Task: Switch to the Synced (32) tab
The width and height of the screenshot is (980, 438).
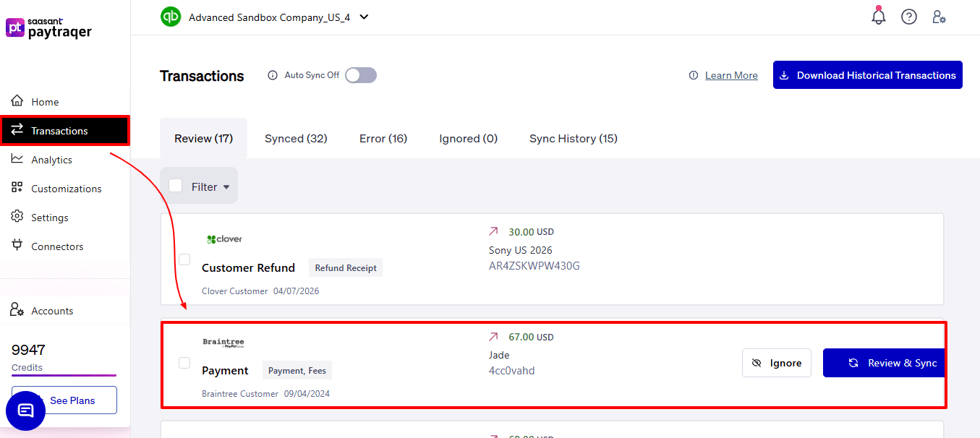Action: pyautogui.click(x=296, y=138)
